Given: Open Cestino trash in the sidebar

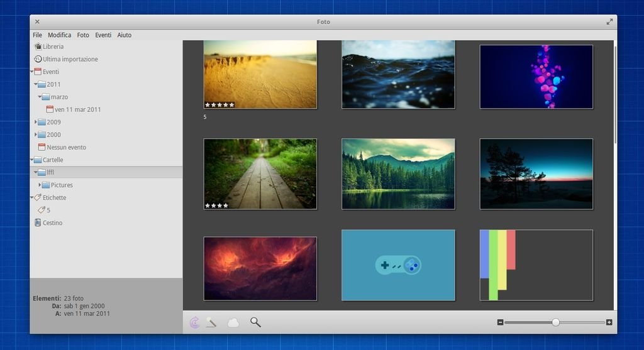Looking at the screenshot, I should (x=52, y=223).
